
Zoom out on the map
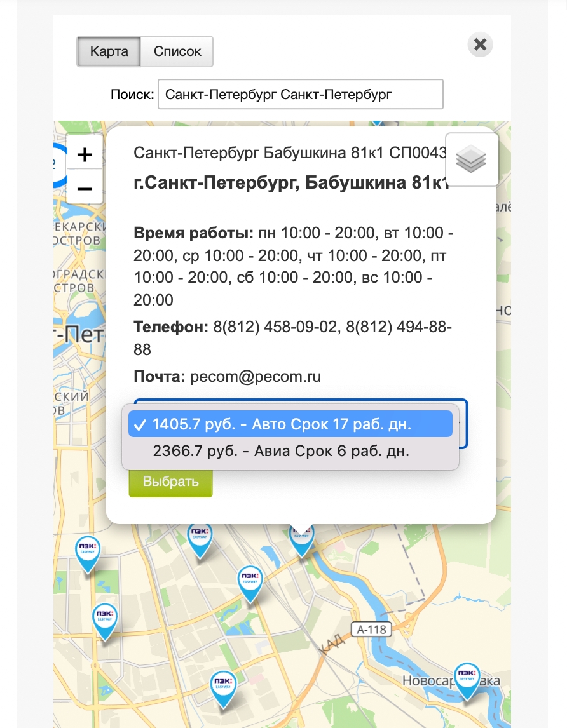click(x=85, y=189)
